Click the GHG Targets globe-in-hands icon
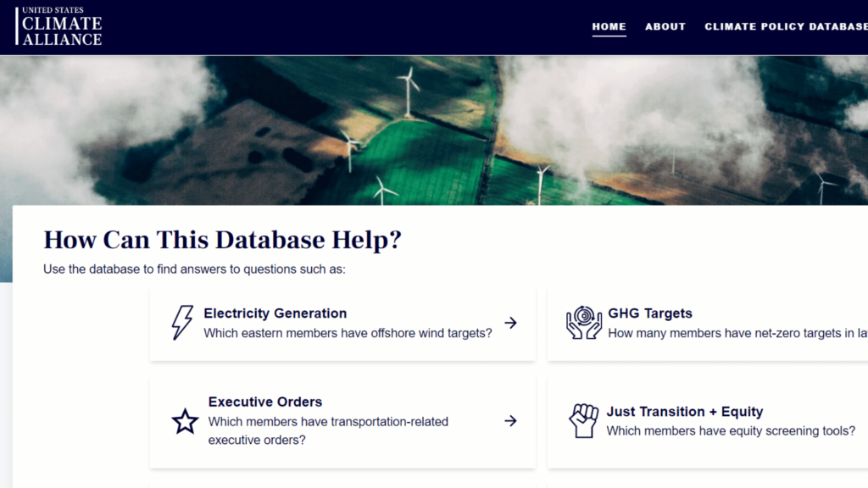This screenshot has width=868, height=488. 583,322
